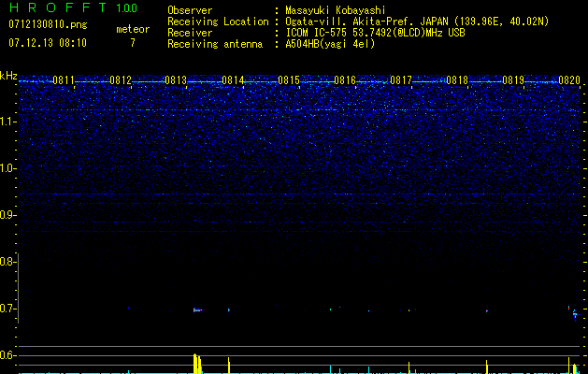Click the 0.8 frequency axis label
588x374 pixels.
click(7, 262)
